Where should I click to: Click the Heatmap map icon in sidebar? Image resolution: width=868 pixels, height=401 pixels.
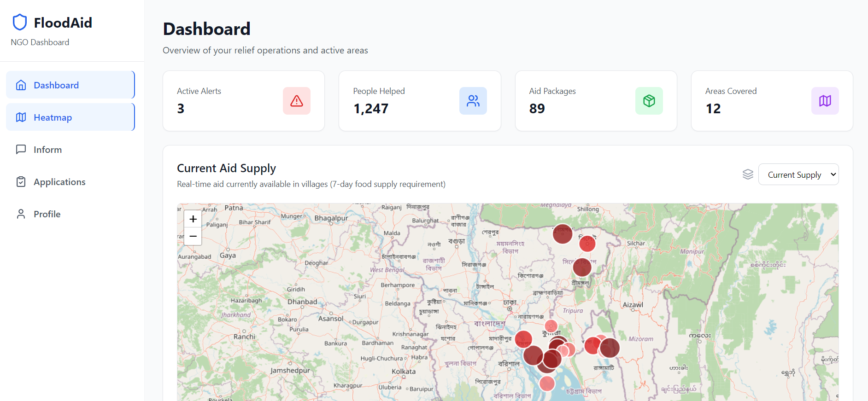pos(21,117)
